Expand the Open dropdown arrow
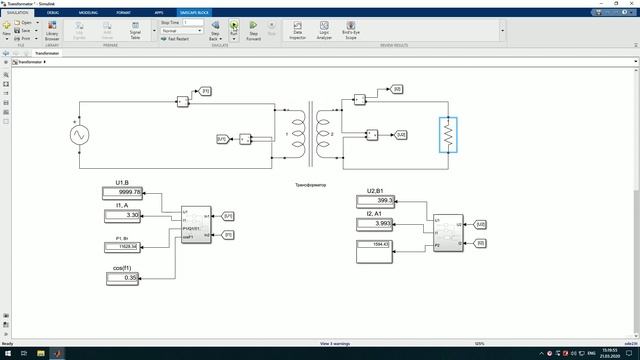Screen dimensions: 640x360 (38, 23)
